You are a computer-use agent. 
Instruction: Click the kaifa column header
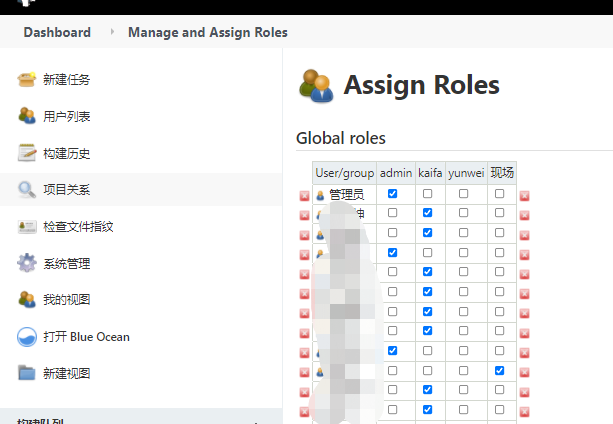point(430,173)
